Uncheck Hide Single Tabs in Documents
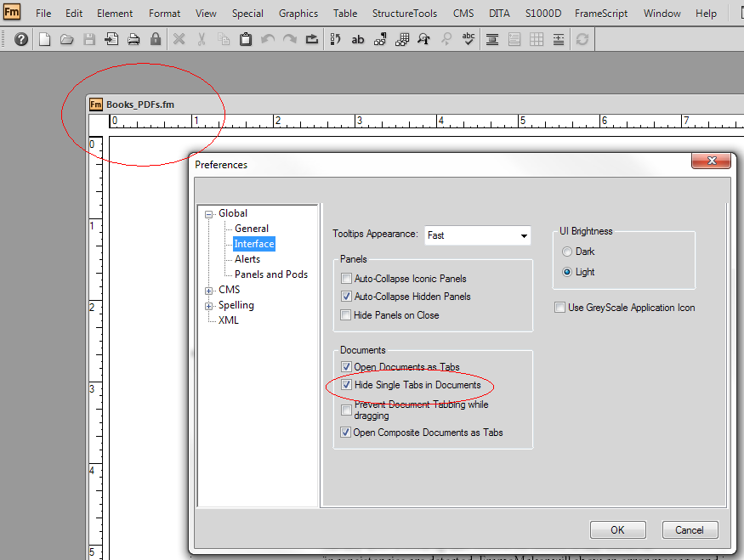 (346, 384)
